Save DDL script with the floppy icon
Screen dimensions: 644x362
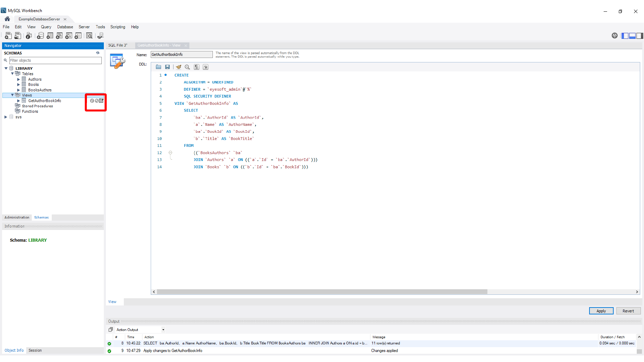(x=167, y=67)
